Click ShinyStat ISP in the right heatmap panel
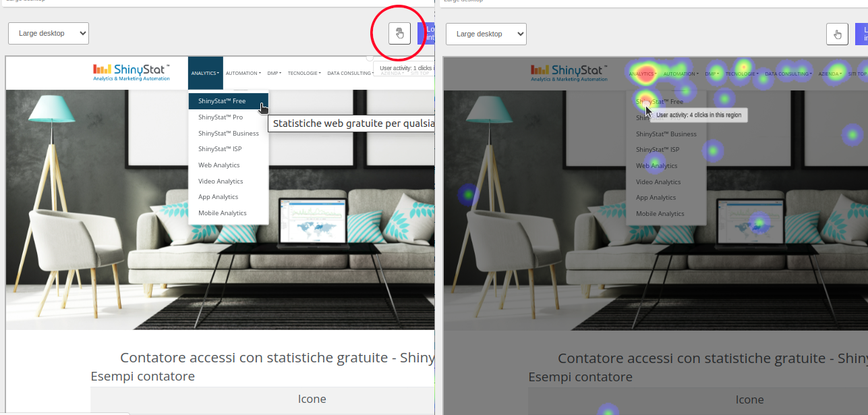Image resolution: width=868 pixels, height=415 pixels. [657, 150]
